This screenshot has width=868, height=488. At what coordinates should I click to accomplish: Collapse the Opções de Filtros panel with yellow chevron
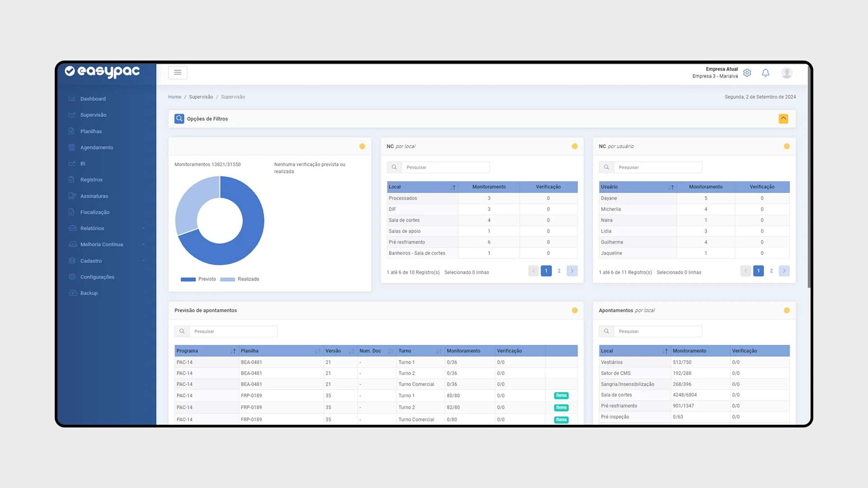tap(783, 119)
